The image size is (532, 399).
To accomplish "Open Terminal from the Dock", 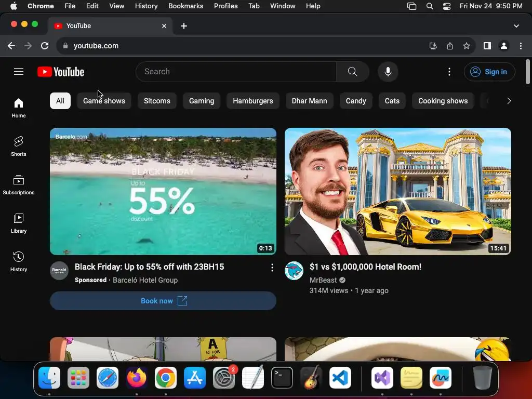I will pos(282,378).
